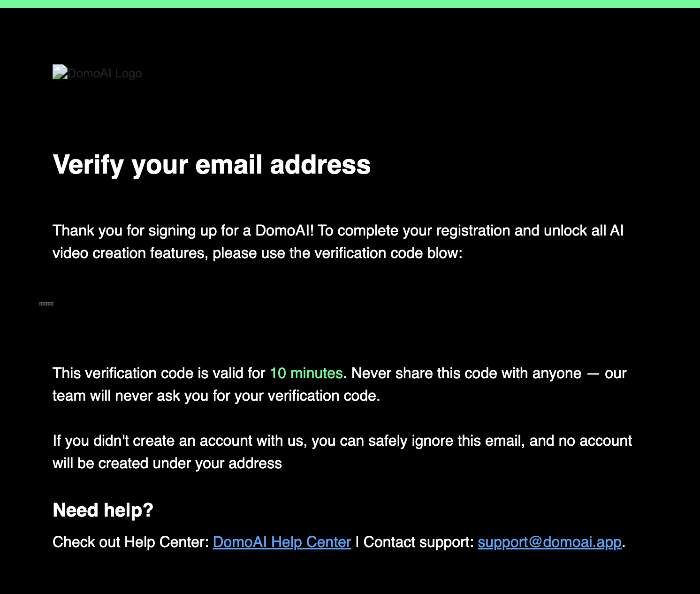Click the "verification code blow:" phrase
This screenshot has height=594, width=700.
pos(388,253)
